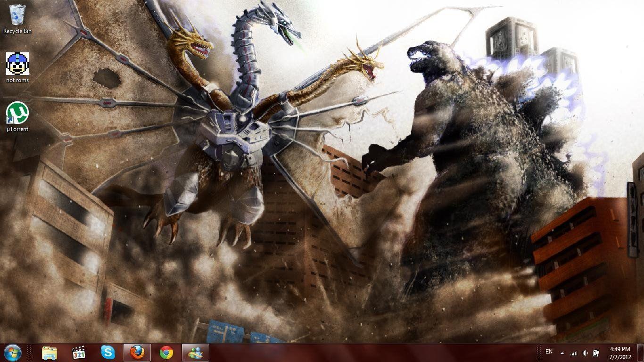
Task: Open the clock showing 4:49 PM
Action: [619, 353]
